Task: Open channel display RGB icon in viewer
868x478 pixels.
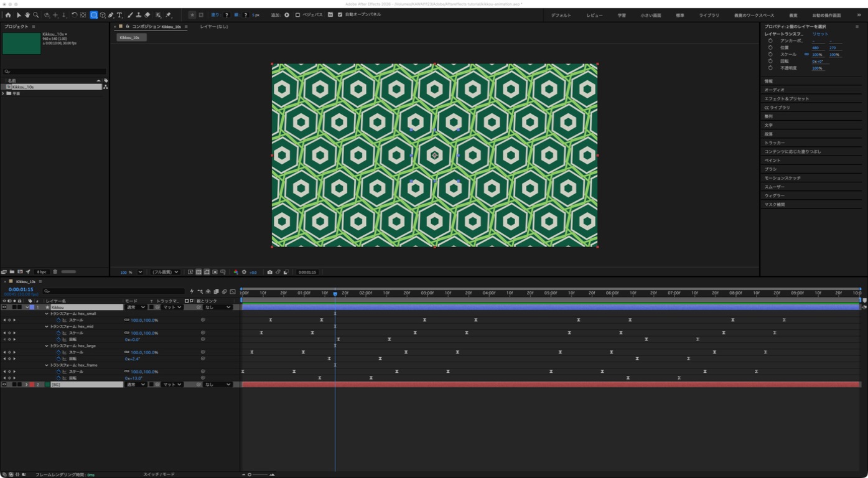Action: (x=236, y=272)
